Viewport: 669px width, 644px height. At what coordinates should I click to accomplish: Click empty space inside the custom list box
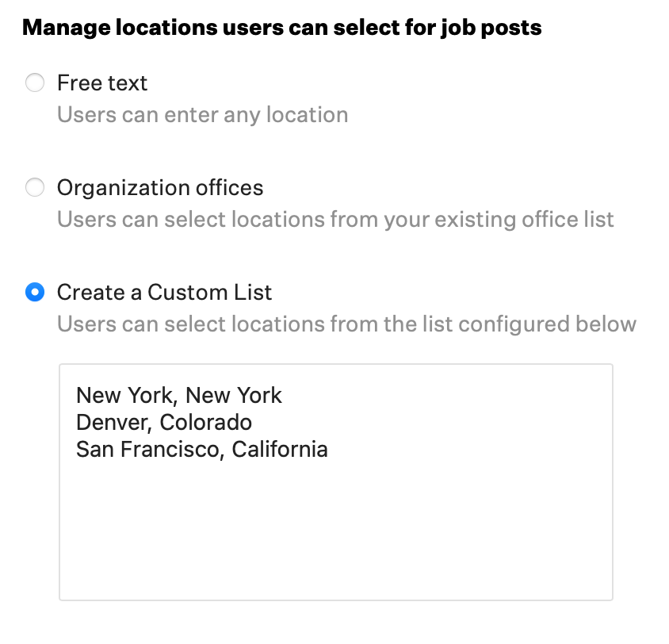[x=335, y=531]
